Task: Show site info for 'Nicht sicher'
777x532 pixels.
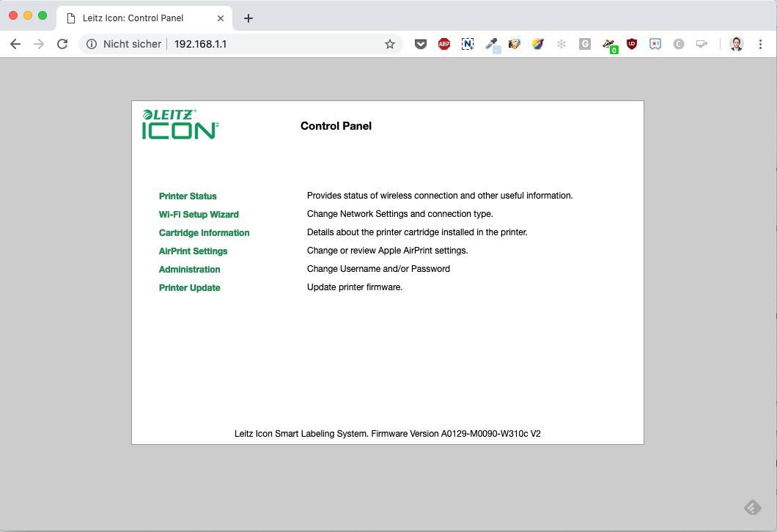Action: point(92,44)
